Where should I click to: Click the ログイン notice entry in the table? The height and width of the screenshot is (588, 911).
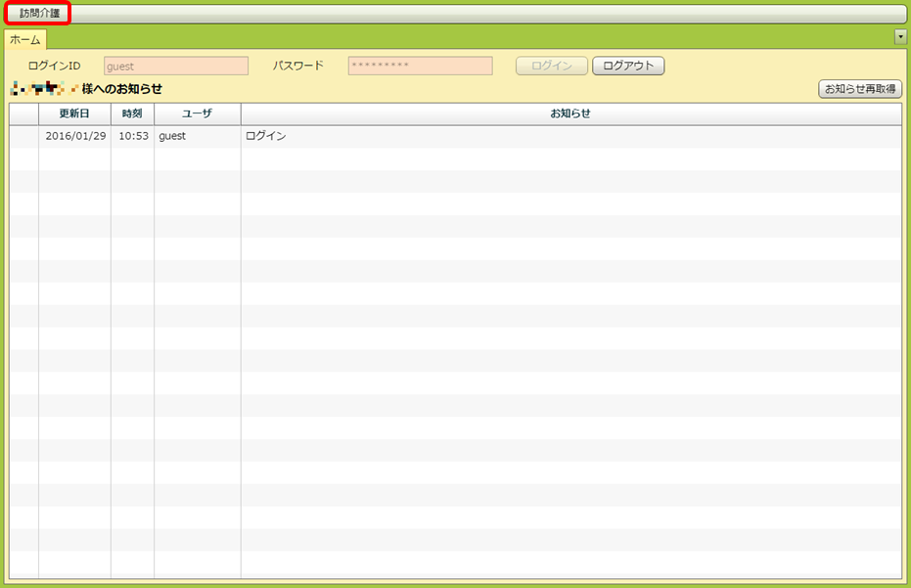[x=266, y=136]
